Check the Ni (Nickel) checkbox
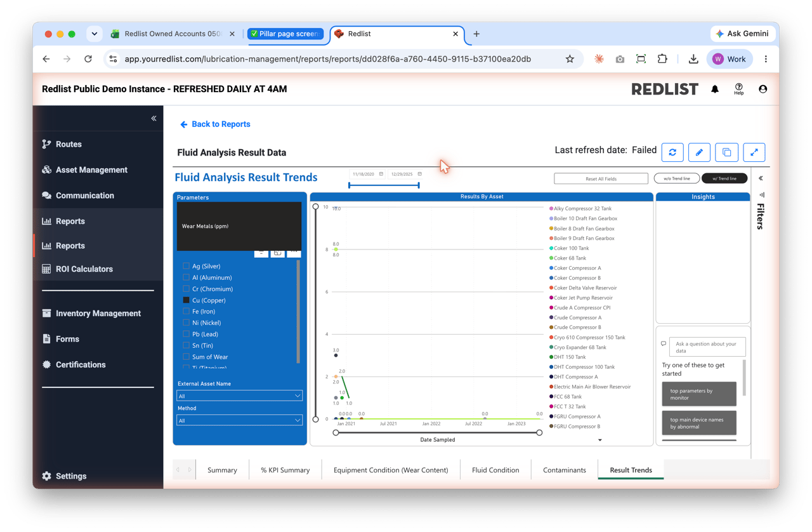This screenshot has width=812, height=532. tap(186, 323)
